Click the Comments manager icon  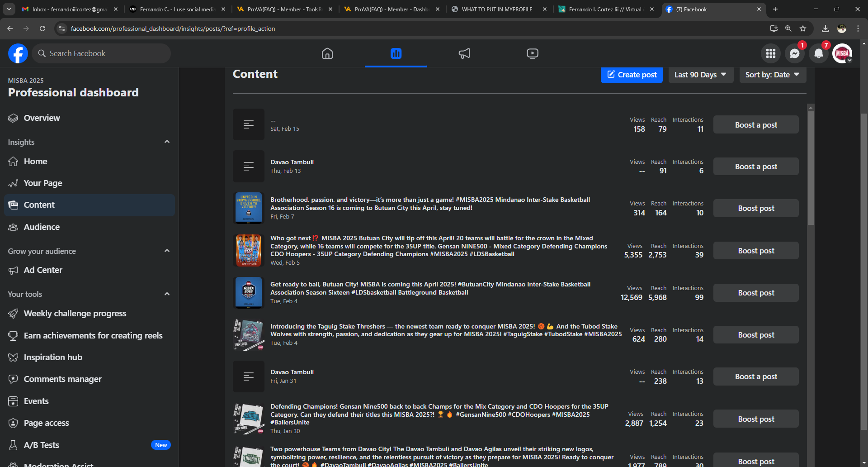(13, 379)
